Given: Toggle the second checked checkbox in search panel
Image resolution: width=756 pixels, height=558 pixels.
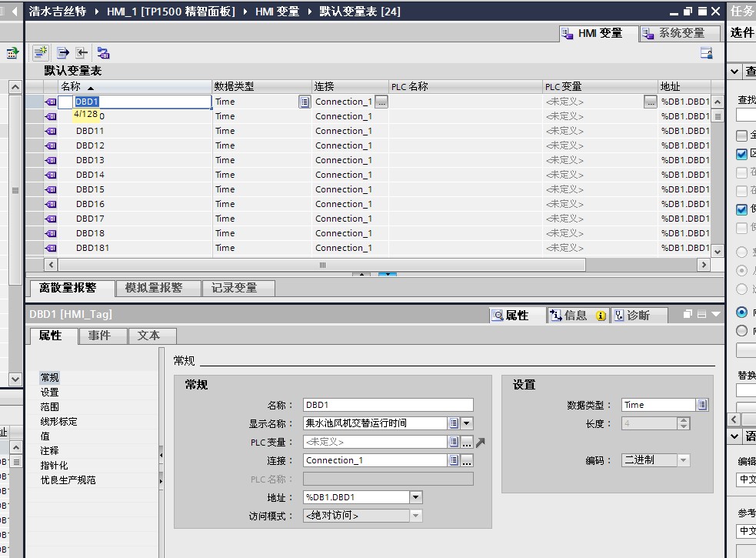Looking at the screenshot, I should (x=741, y=209).
